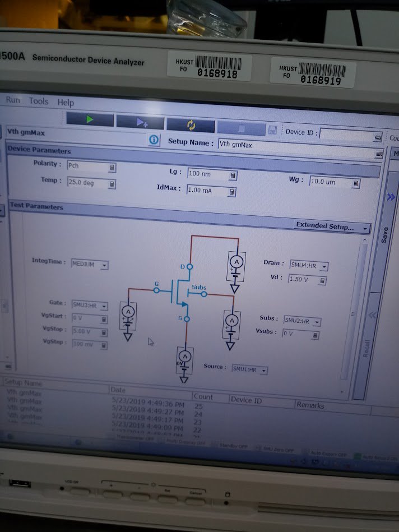
Task: Click the Setup Name input field
Action: pos(296,147)
